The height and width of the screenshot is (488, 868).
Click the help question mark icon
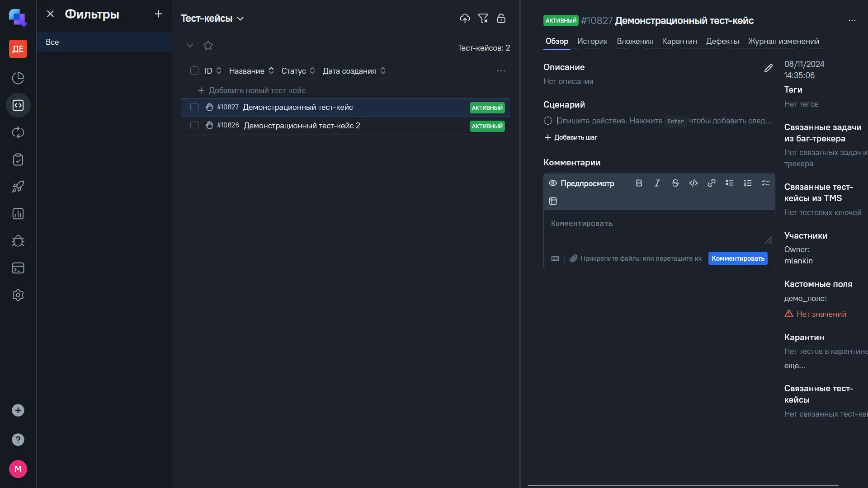[18, 440]
